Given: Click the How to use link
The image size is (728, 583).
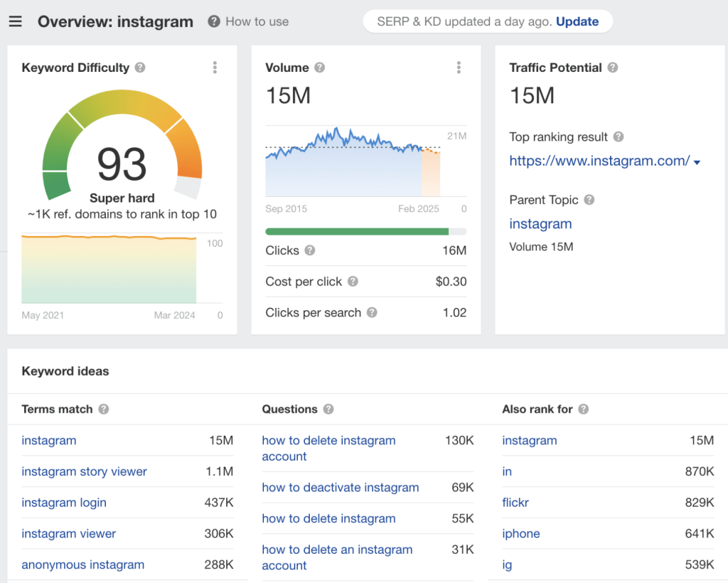Looking at the screenshot, I should coord(257,21).
